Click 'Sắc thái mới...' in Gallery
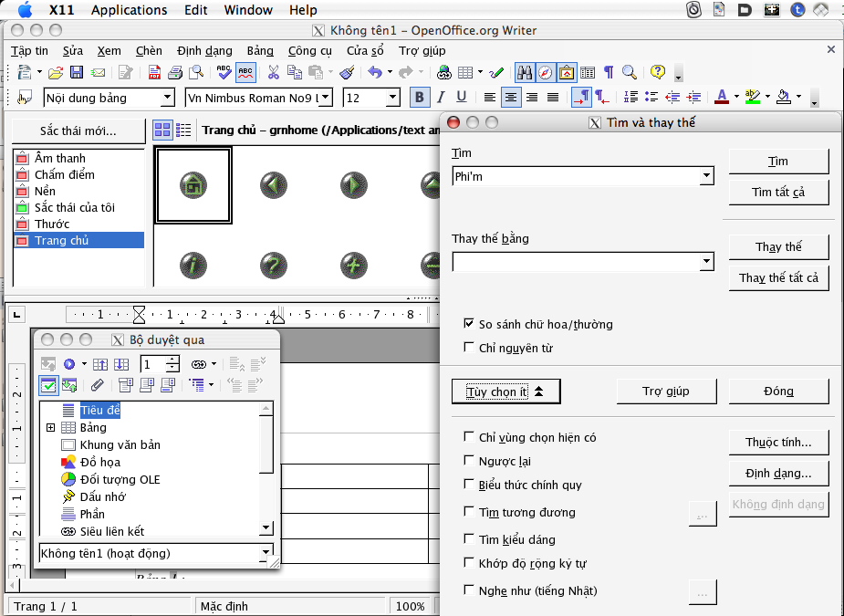 point(78,131)
